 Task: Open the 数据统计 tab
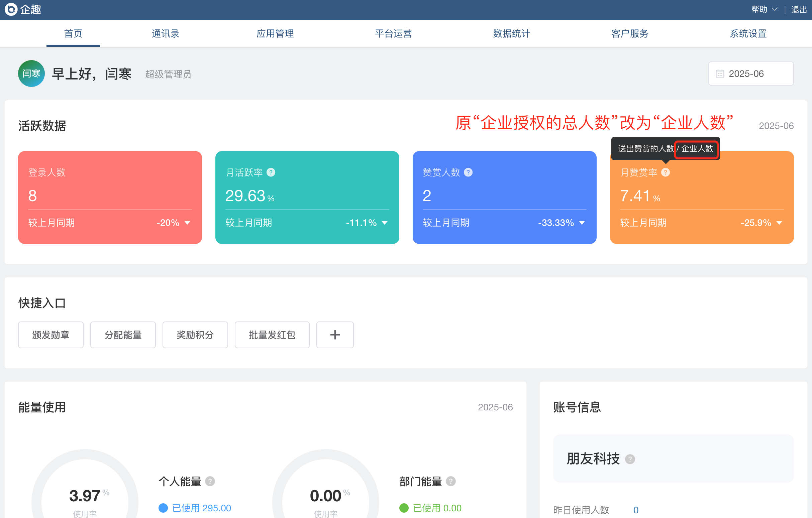pyautogui.click(x=511, y=33)
